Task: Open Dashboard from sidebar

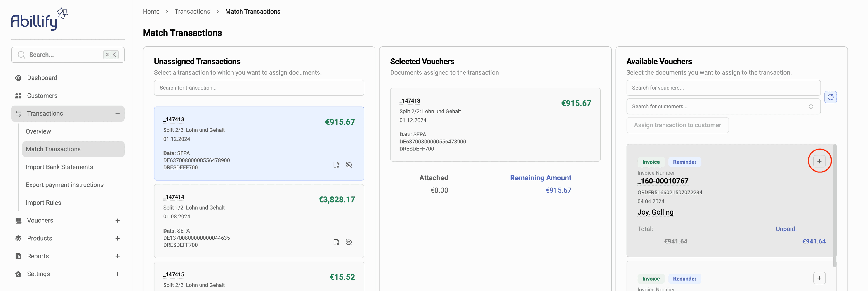Action: 42,78
